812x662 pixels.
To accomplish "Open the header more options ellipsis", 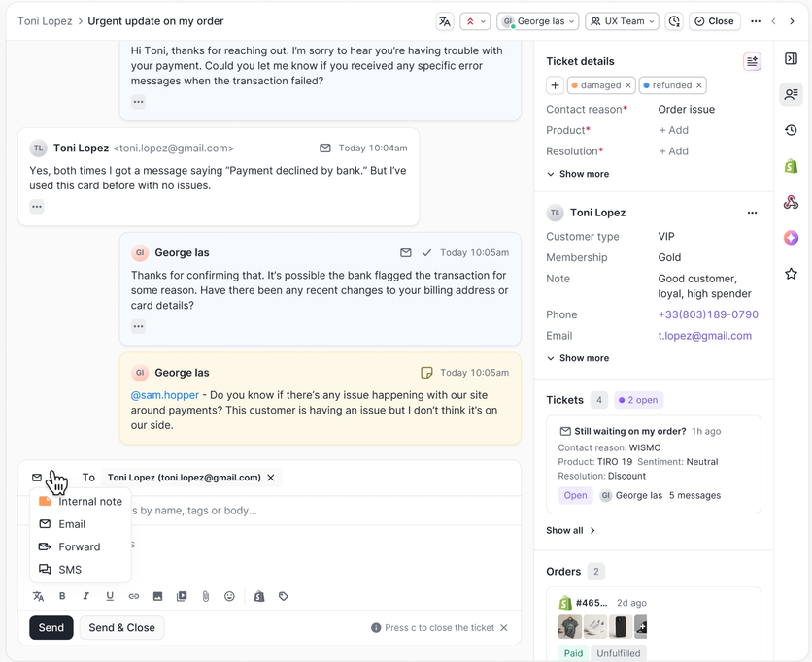I will pos(756,21).
